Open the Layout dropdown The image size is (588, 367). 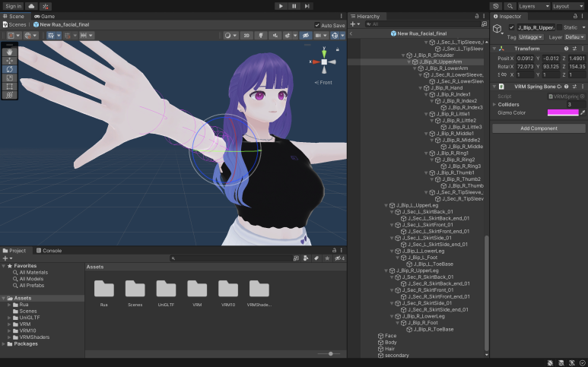(567, 6)
